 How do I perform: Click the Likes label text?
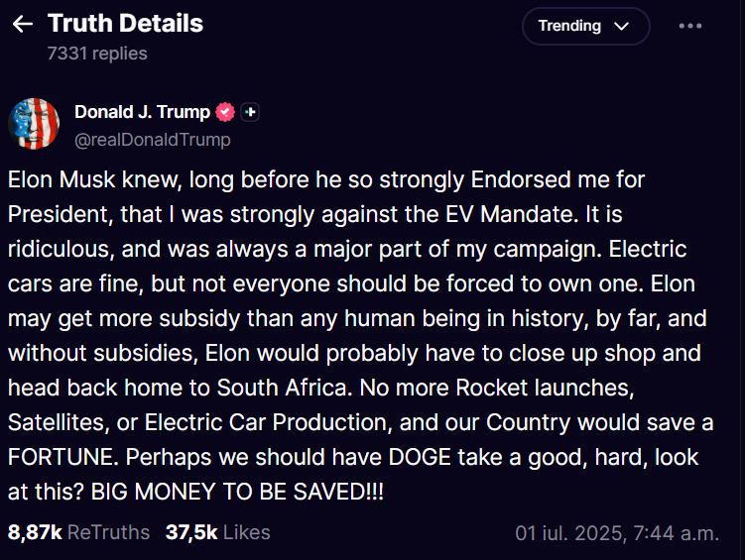(247, 532)
